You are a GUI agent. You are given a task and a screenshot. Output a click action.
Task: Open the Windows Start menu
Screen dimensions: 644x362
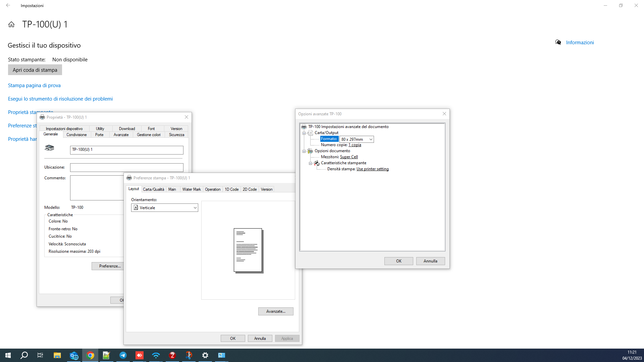[x=8, y=355]
